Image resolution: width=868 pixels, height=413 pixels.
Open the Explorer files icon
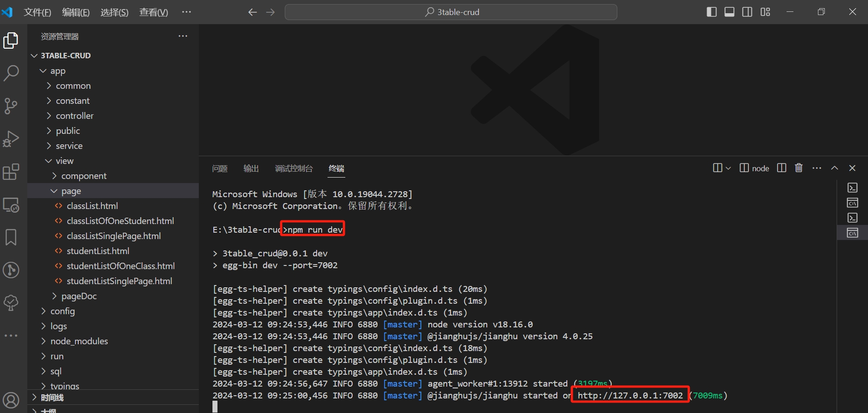11,41
